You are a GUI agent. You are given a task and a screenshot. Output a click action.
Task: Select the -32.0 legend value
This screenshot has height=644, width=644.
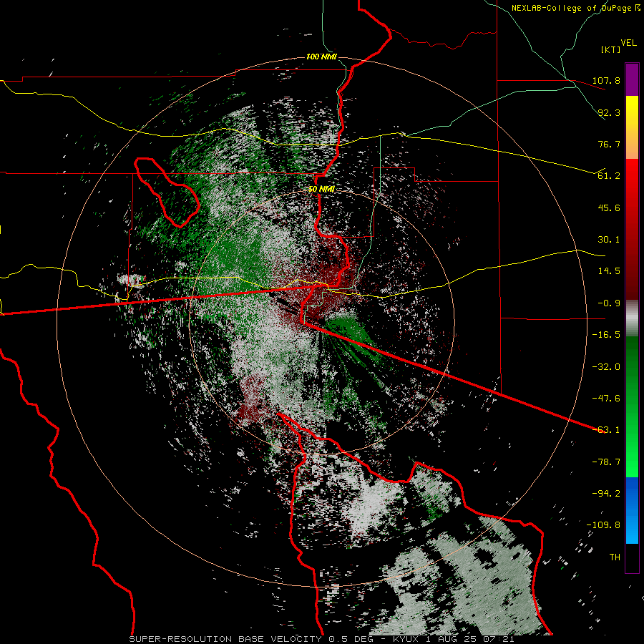coord(606,367)
